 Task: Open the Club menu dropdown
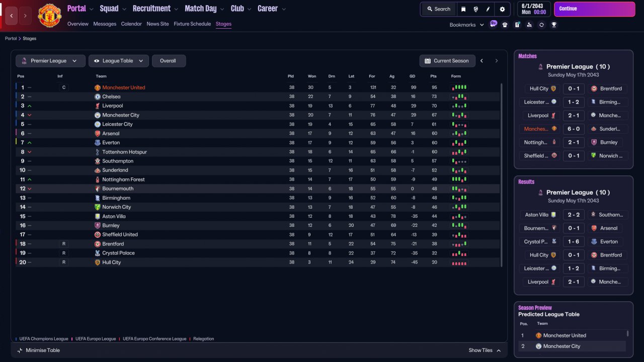[240, 9]
